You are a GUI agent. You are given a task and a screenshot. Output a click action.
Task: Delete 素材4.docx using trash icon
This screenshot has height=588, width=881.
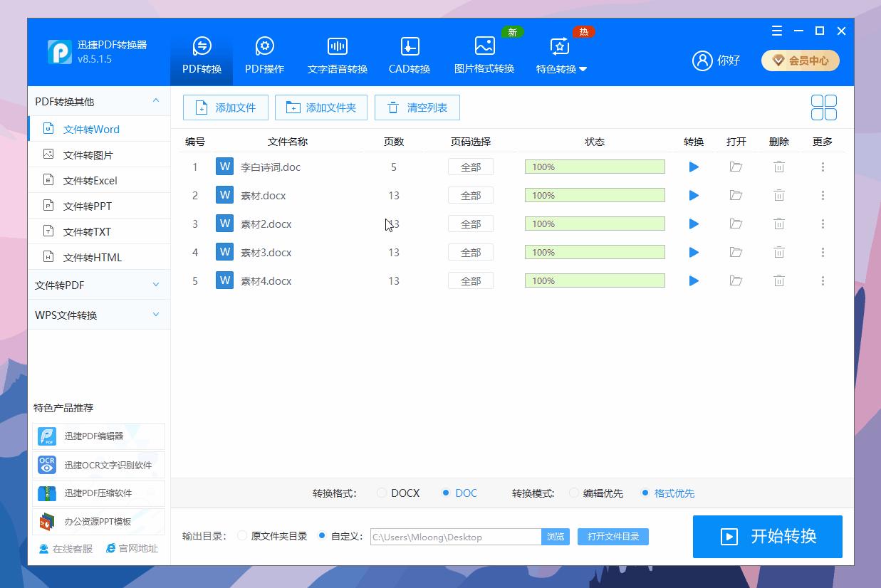pyautogui.click(x=779, y=280)
